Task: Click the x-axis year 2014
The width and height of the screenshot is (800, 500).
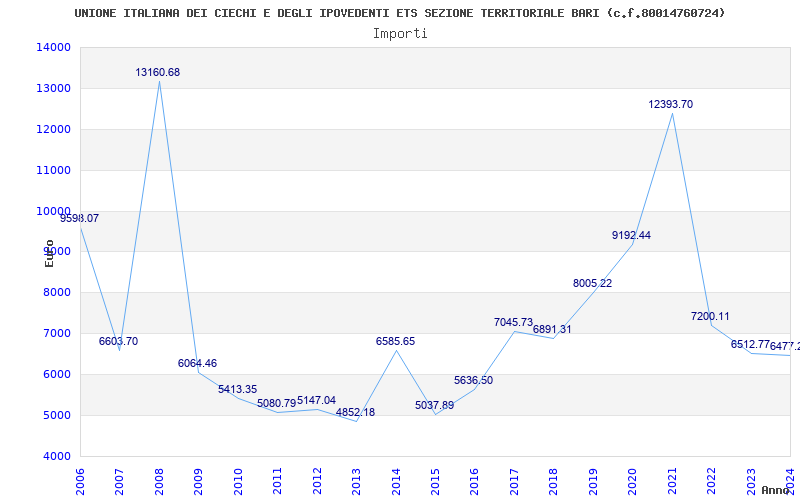Action: point(396,482)
